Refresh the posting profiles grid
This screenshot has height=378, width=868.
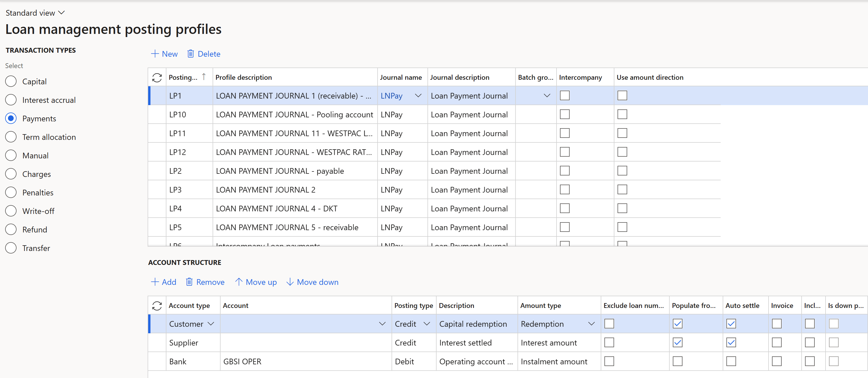coord(157,77)
